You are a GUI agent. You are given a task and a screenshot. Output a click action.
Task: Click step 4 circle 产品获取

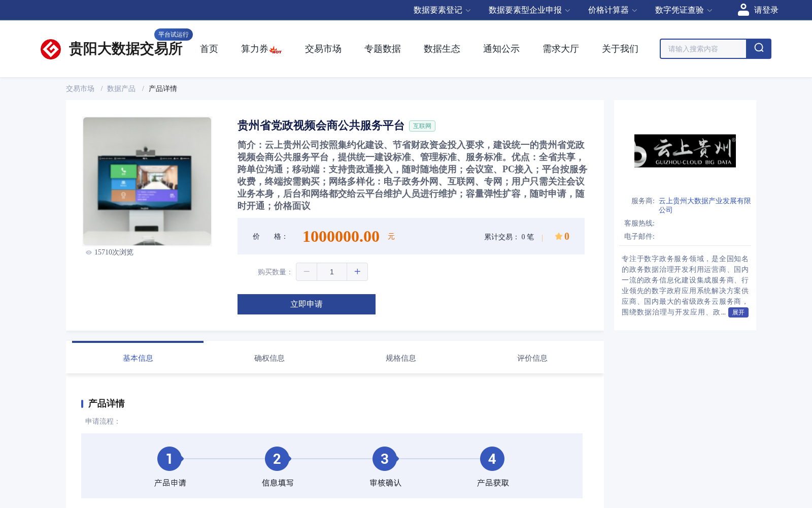click(492, 459)
